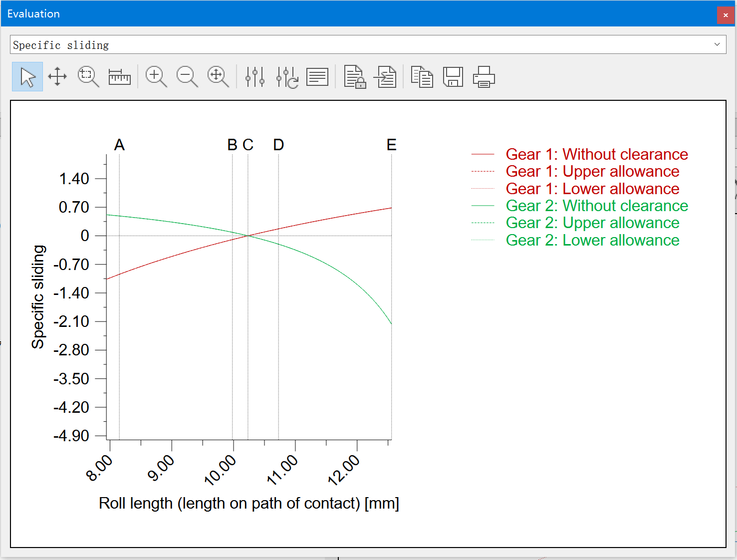This screenshot has width=737, height=560.
Task: Open graph properties sliders icon
Action: [255, 77]
